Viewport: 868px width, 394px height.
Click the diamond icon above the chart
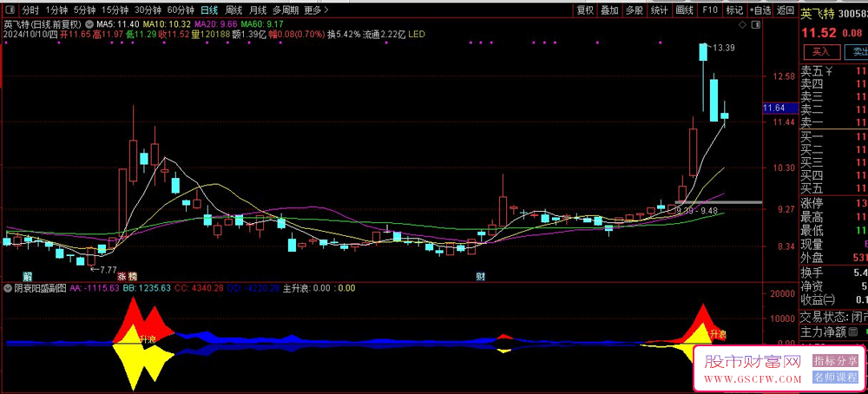point(742,25)
